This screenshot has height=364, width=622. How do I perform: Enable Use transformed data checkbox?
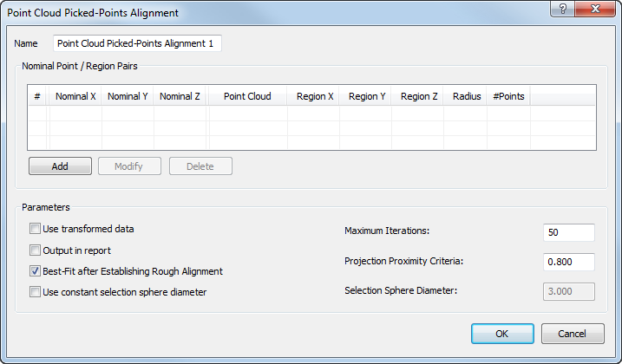click(36, 229)
